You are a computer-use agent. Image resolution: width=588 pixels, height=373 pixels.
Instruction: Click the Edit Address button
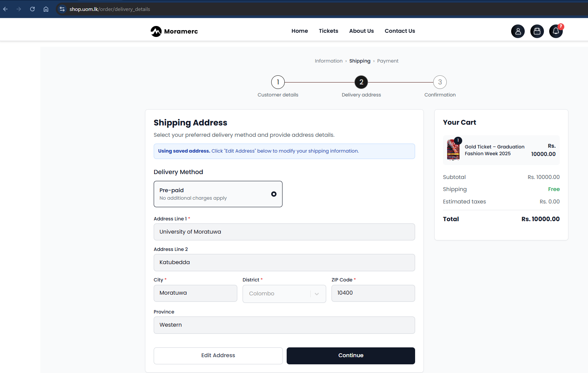tap(218, 356)
